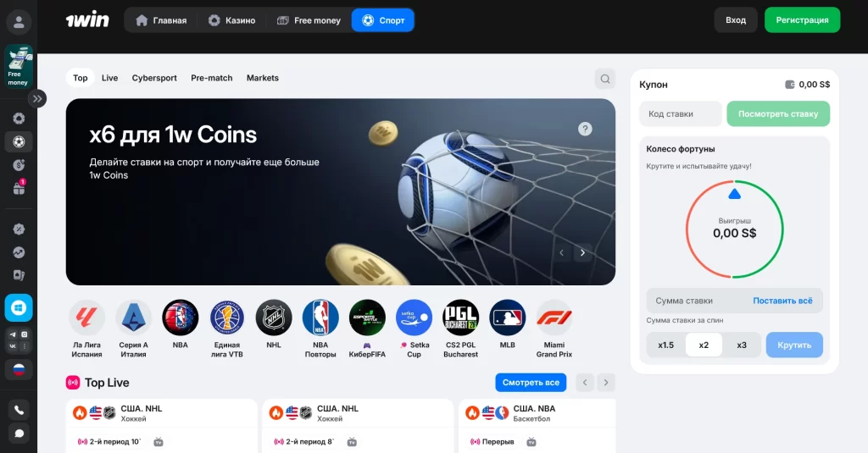Image resolution: width=868 pixels, height=453 pixels.
Task: Open the search magnifier icon
Action: pyautogui.click(x=605, y=79)
